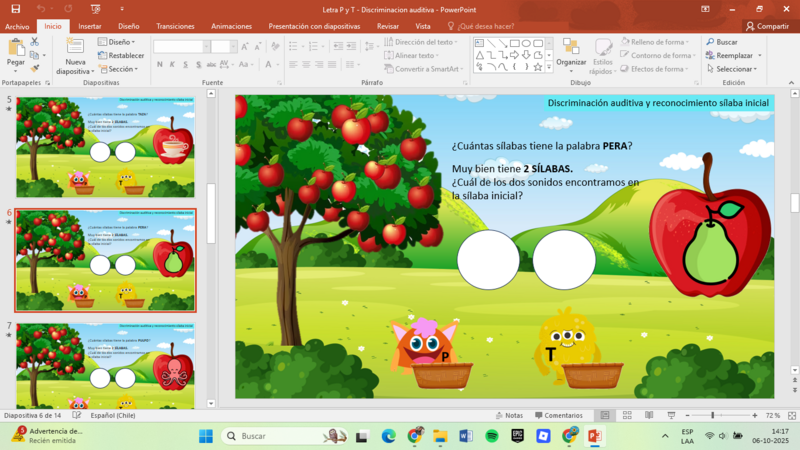The height and width of the screenshot is (450, 800).
Task: Open the Comentarios pane
Action: 559,415
